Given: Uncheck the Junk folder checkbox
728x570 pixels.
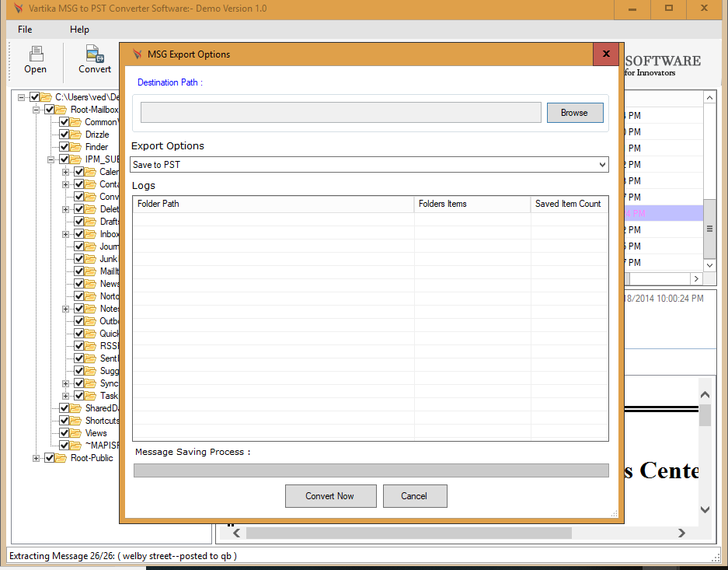Looking at the screenshot, I should tap(79, 259).
